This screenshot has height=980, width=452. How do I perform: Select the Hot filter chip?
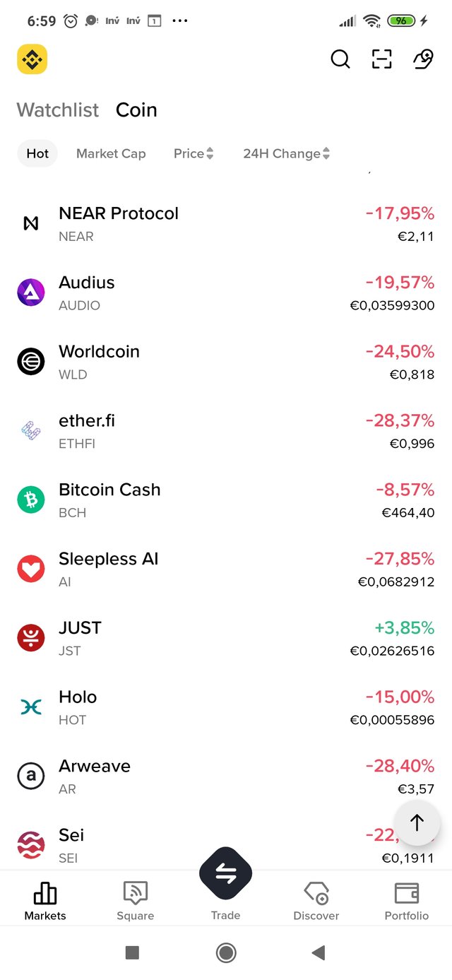[37, 153]
